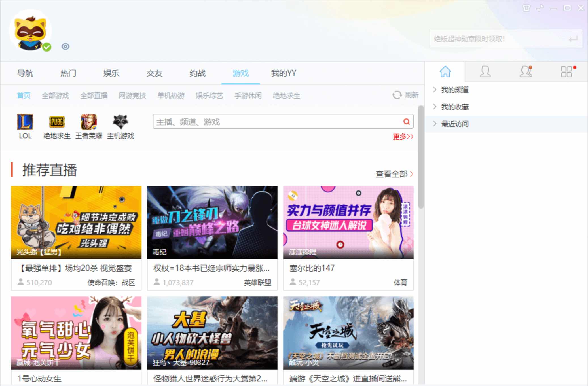
Task: Select the 游戏 tab
Action: tap(241, 73)
